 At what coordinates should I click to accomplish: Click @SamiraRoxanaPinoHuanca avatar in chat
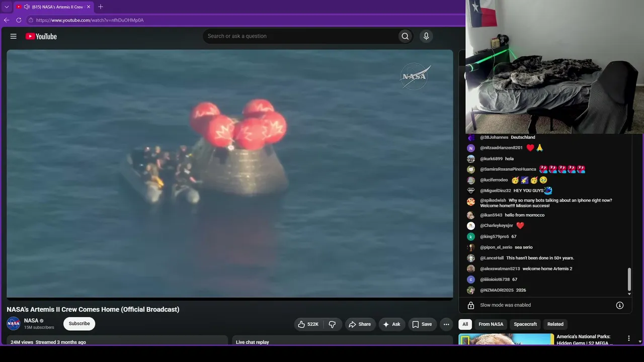coord(471,169)
